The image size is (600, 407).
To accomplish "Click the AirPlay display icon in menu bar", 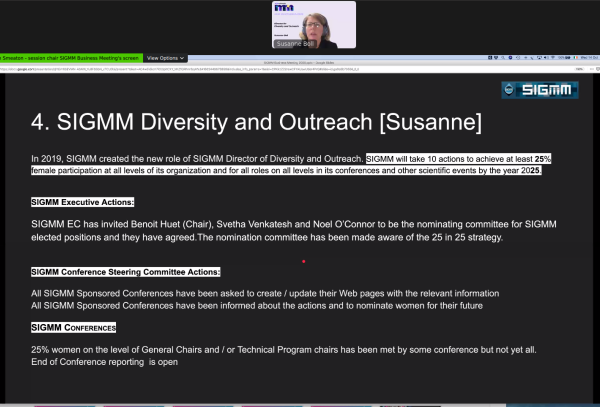I will click(540, 58).
